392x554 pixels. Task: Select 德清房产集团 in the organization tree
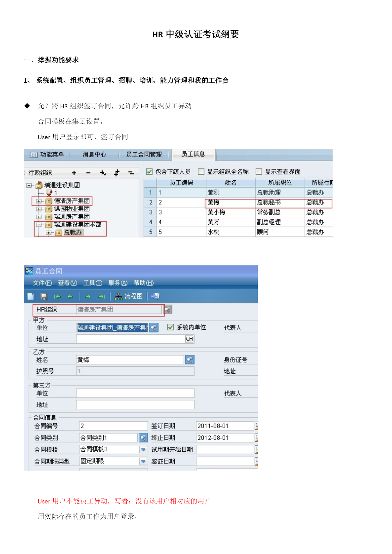(x=72, y=201)
